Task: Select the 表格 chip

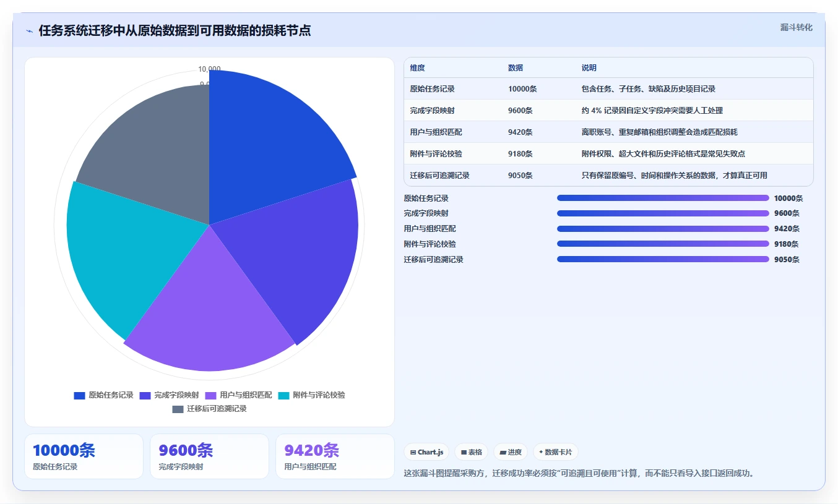Action: click(x=471, y=452)
